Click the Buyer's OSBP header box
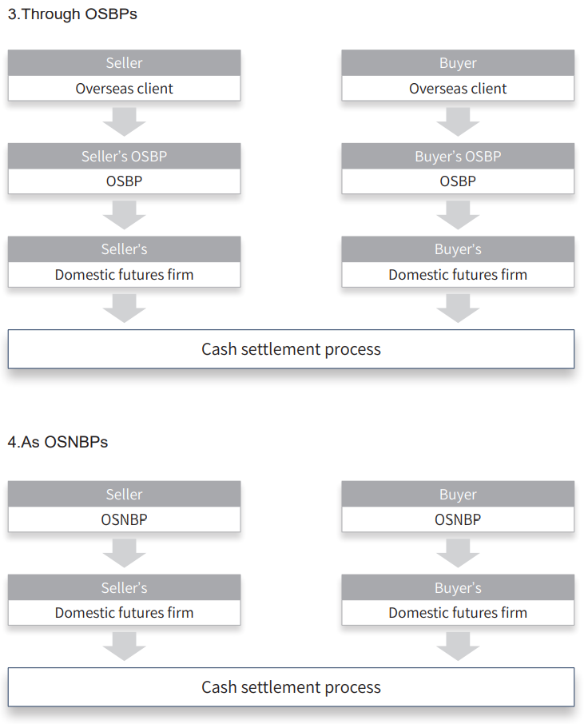588x724 pixels. coord(458,156)
